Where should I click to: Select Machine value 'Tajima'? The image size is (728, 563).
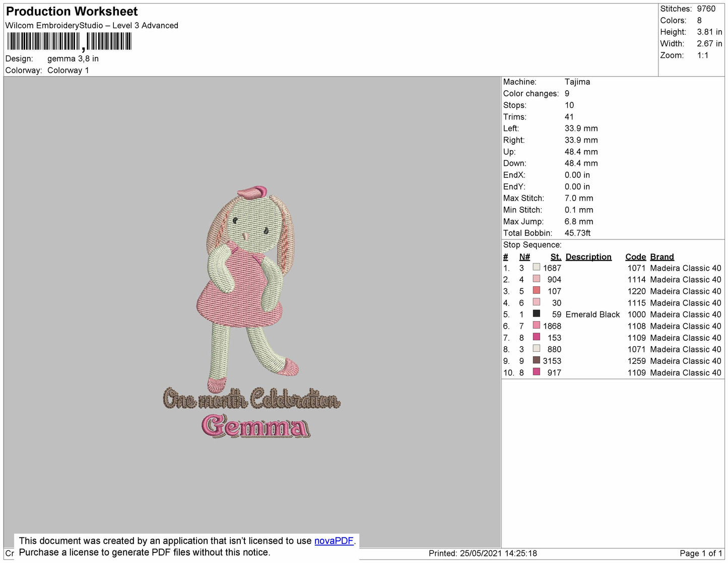point(577,82)
